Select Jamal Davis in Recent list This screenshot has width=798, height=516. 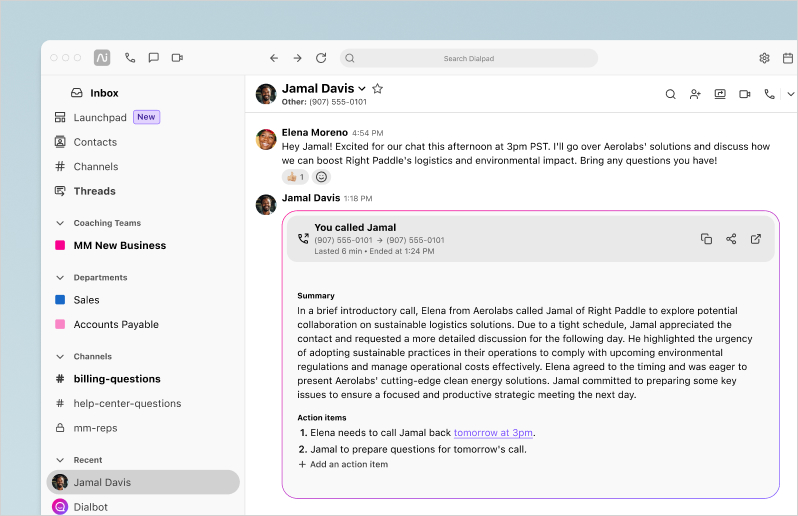143,482
